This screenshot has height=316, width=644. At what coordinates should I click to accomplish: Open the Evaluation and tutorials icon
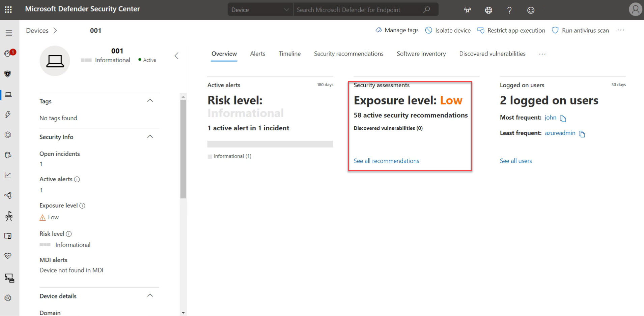point(8,236)
